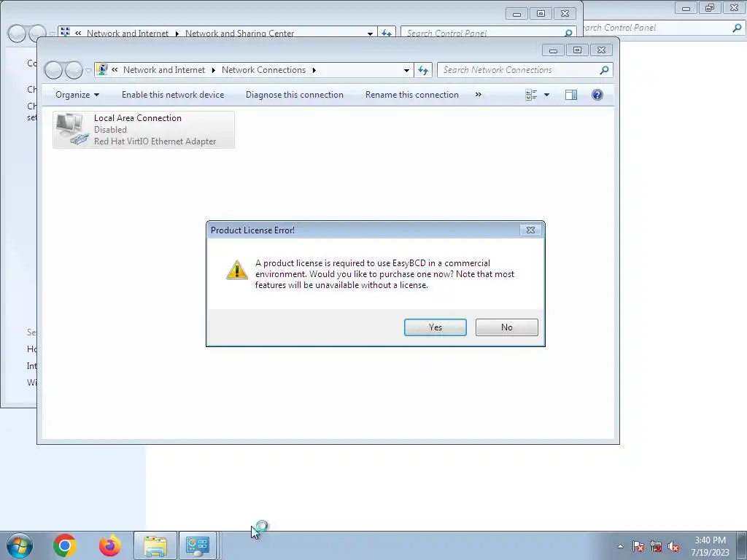
Task: Toggle the preview pane icon
Action: point(570,95)
